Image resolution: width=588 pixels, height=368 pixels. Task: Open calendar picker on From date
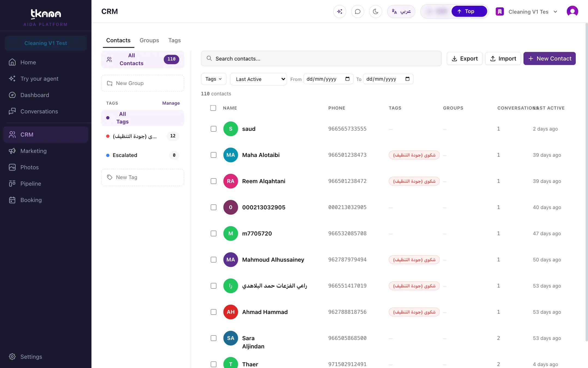tap(347, 79)
